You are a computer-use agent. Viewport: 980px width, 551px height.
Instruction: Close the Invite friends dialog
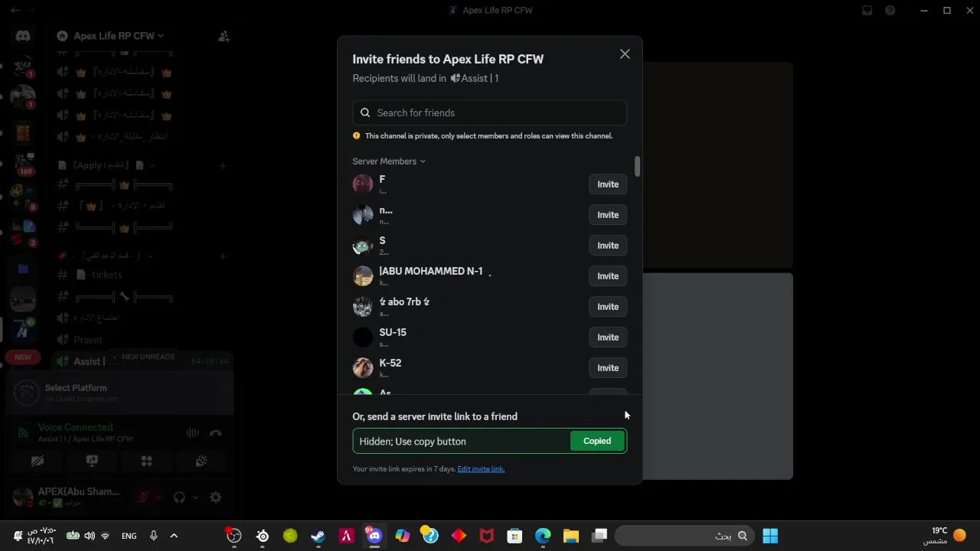click(625, 54)
